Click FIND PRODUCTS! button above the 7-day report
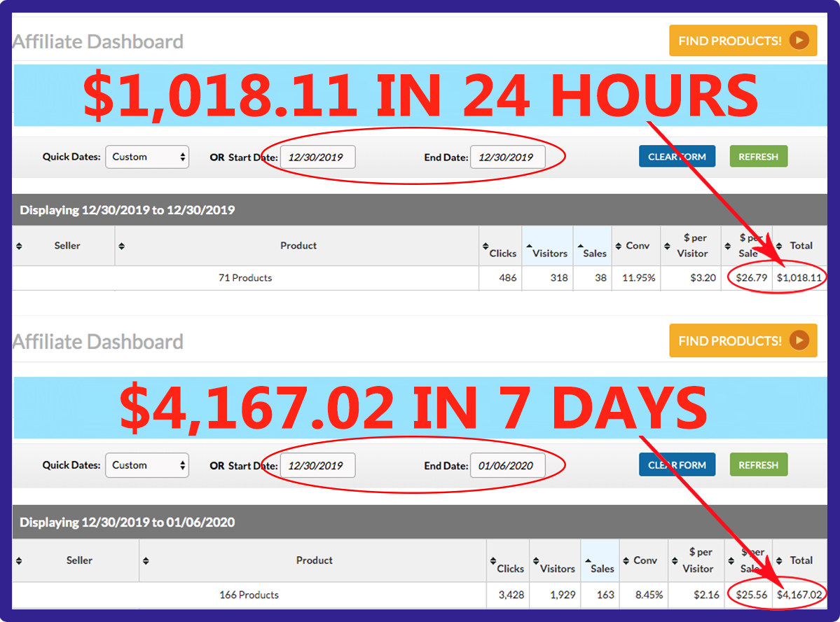The height and width of the screenshot is (622, 840). [742, 341]
